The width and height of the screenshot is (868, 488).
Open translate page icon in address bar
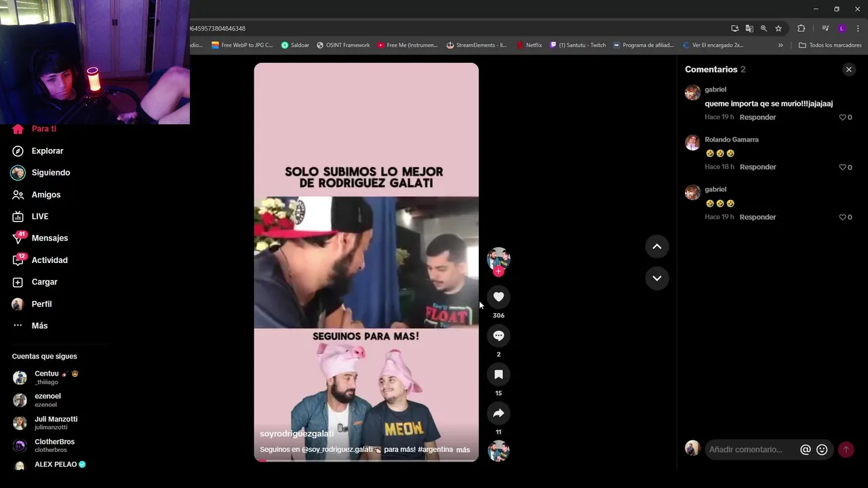coord(749,28)
